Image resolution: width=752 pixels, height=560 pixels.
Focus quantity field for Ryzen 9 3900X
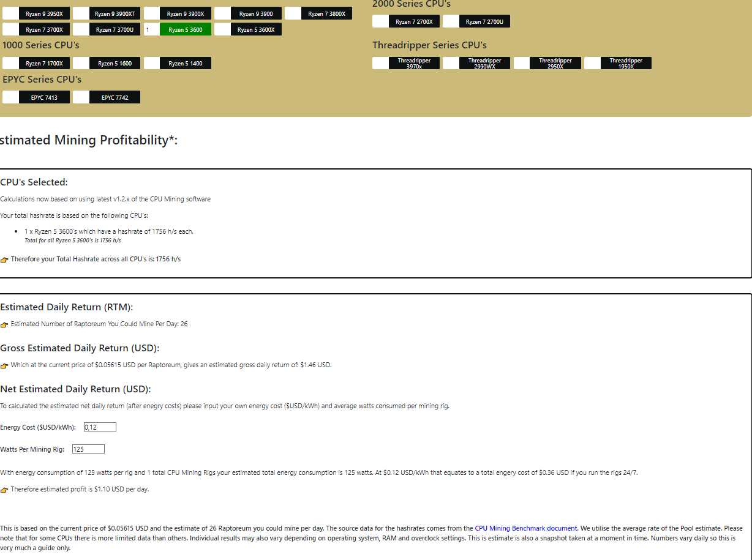pyautogui.click(x=152, y=13)
